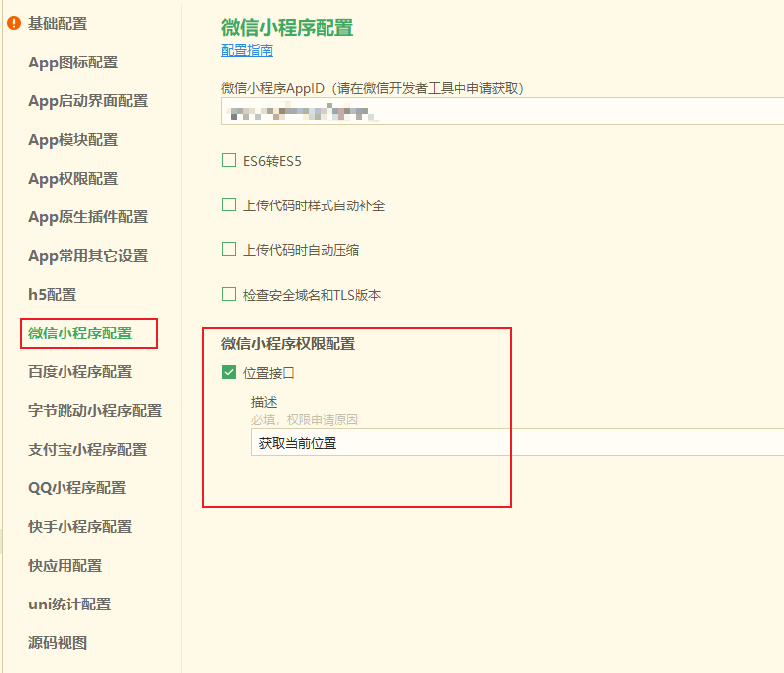
Task: Switch to 源码视图
Action: 58,643
